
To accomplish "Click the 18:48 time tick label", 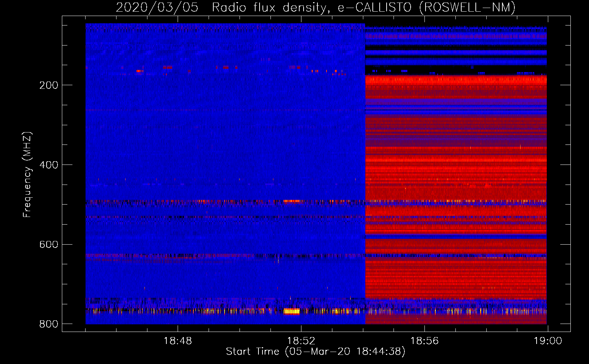I will click(x=178, y=341).
